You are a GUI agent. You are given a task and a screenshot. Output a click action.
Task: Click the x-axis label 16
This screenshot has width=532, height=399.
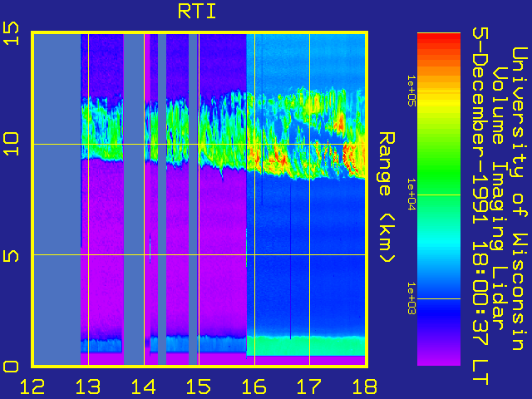coord(254,387)
